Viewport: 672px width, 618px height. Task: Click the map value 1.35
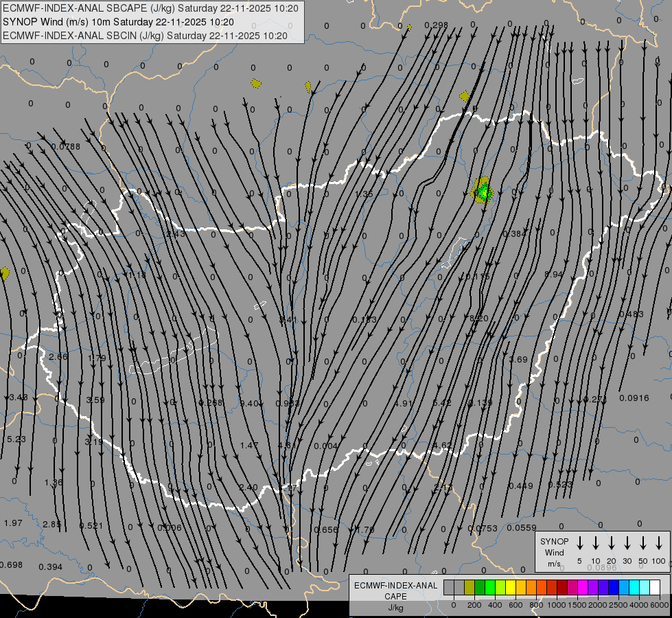pyautogui.click(x=364, y=194)
